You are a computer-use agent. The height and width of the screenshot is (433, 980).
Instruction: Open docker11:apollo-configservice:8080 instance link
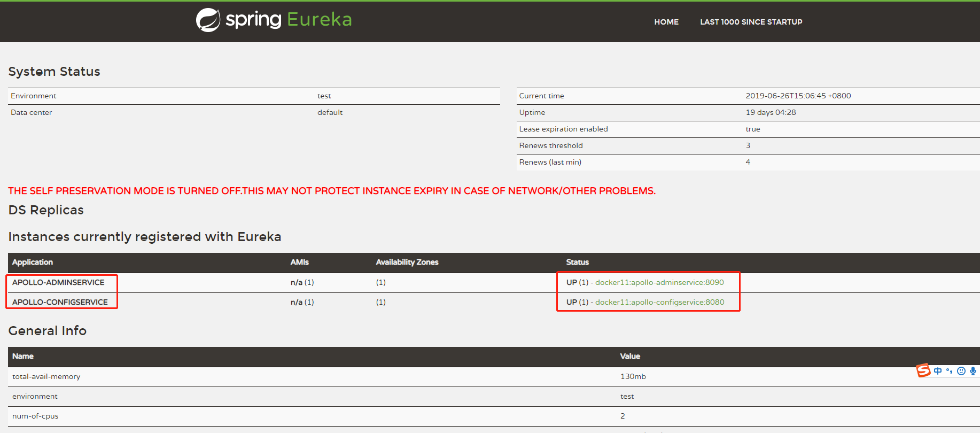point(660,302)
